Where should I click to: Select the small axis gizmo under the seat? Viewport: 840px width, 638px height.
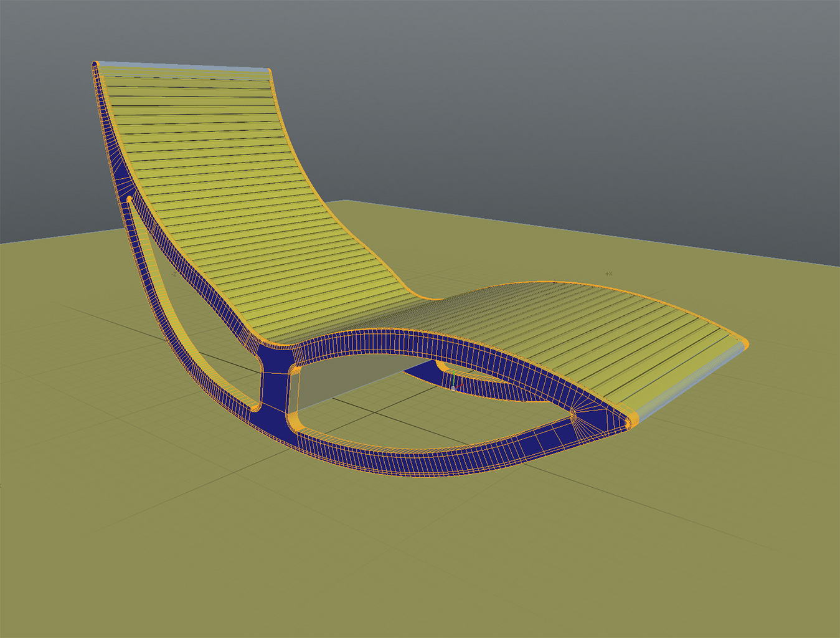pyautogui.click(x=453, y=388)
